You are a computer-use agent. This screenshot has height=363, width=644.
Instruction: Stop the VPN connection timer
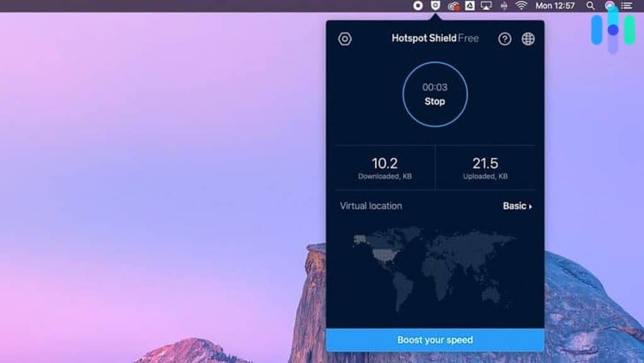pos(435,102)
